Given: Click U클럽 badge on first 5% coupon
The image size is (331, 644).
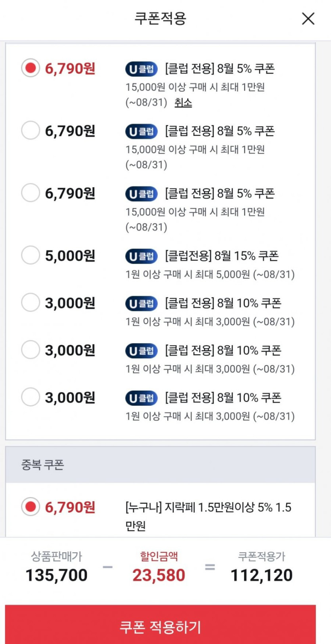Looking at the screenshot, I should 142,69.
